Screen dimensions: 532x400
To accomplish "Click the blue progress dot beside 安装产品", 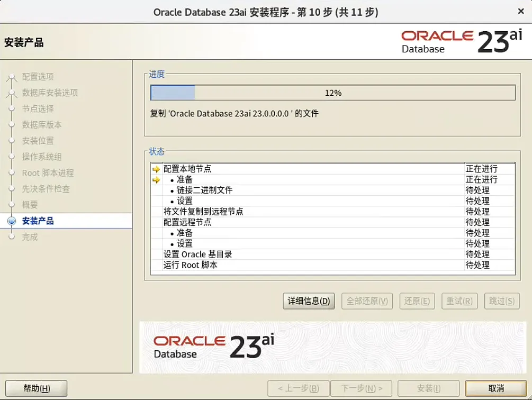I will 11,221.
